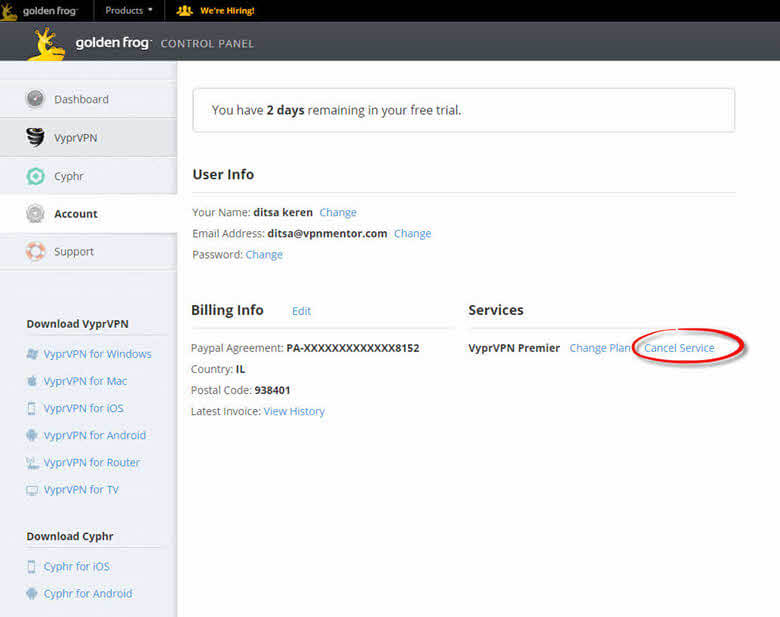The height and width of the screenshot is (617, 780).
Task: Click the golden frog text in top bar
Action: pos(50,11)
